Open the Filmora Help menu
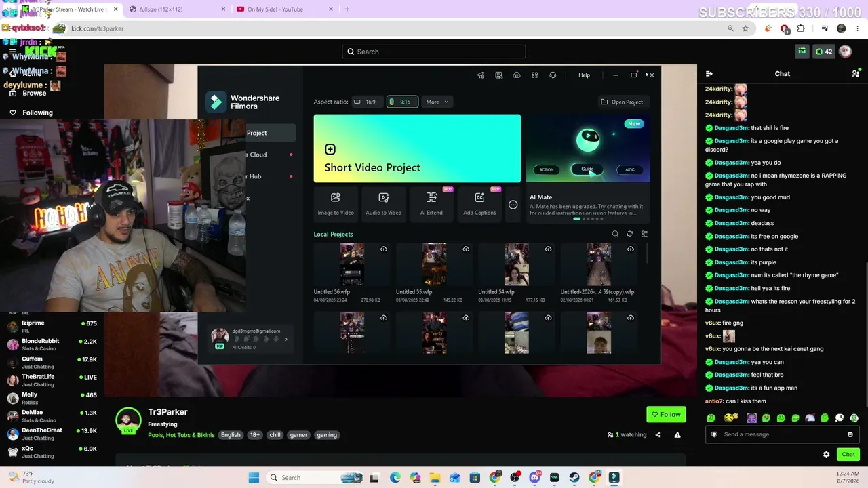The image size is (868, 488). 584,75
